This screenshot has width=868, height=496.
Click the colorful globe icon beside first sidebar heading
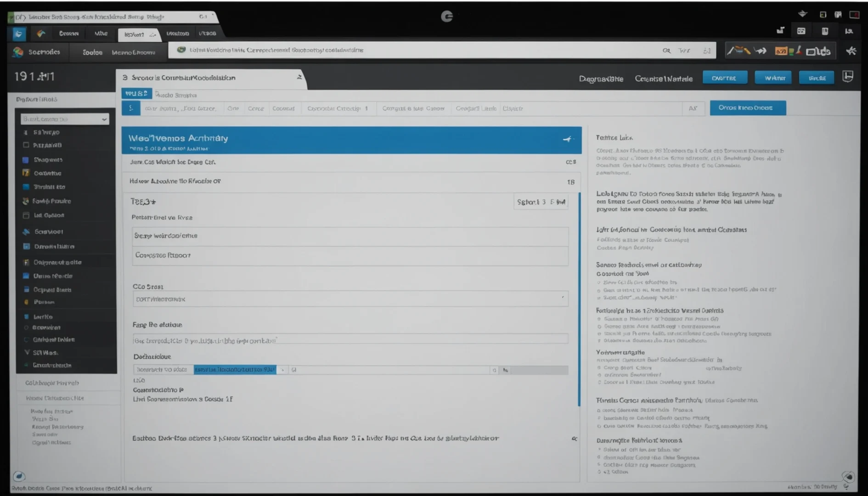(x=18, y=52)
